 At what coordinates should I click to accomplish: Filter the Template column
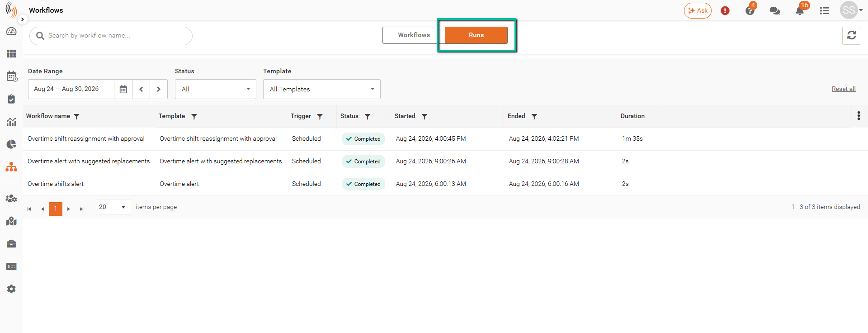click(194, 116)
